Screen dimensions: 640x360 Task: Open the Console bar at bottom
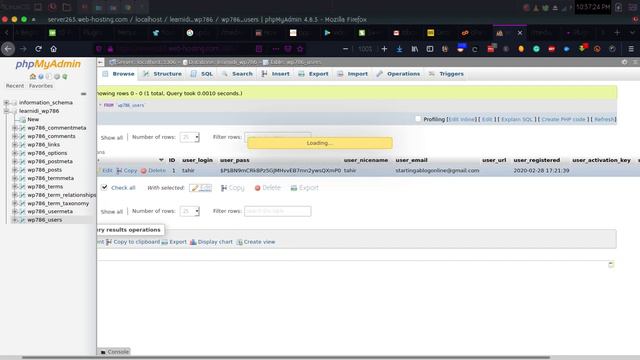pyautogui.click(x=114, y=351)
